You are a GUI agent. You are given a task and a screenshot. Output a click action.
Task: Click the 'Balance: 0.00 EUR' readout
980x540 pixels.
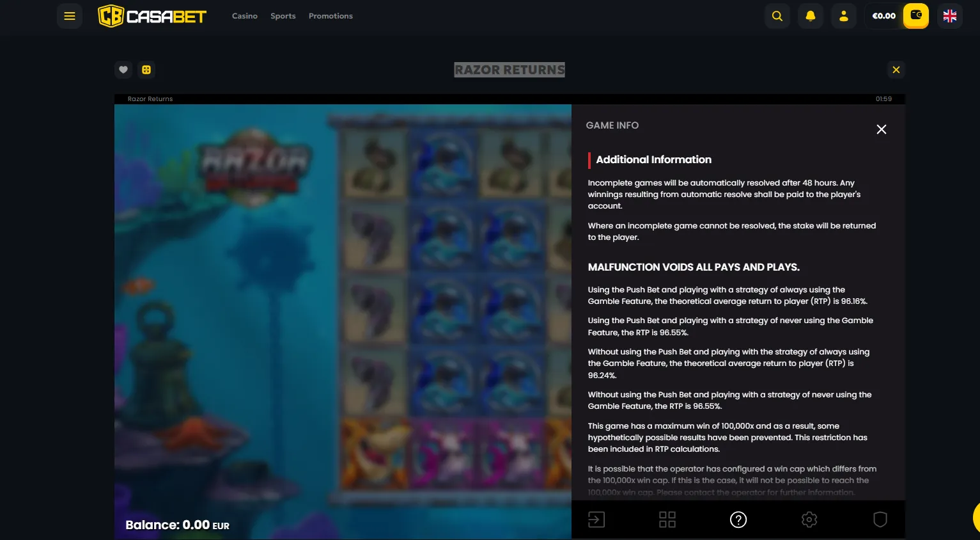pyautogui.click(x=177, y=525)
